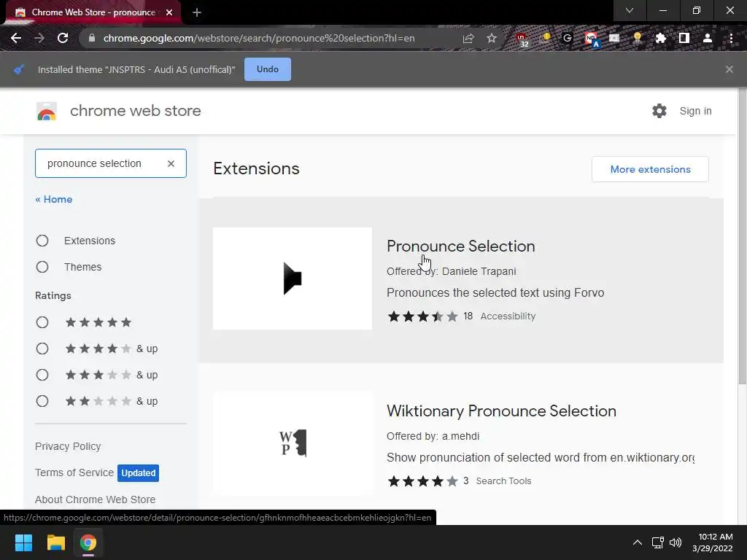
Task: Click the More extensions button
Action: [x=650, y=169]
